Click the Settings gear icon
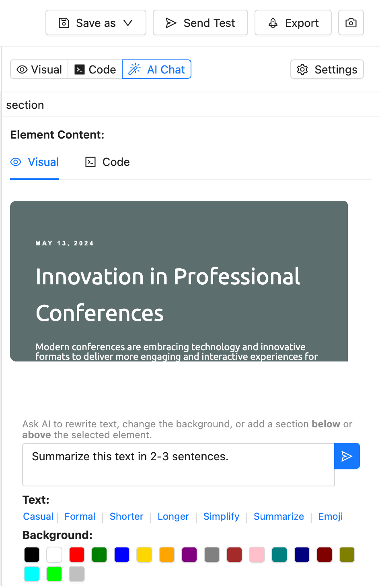 tap(302, 69)
